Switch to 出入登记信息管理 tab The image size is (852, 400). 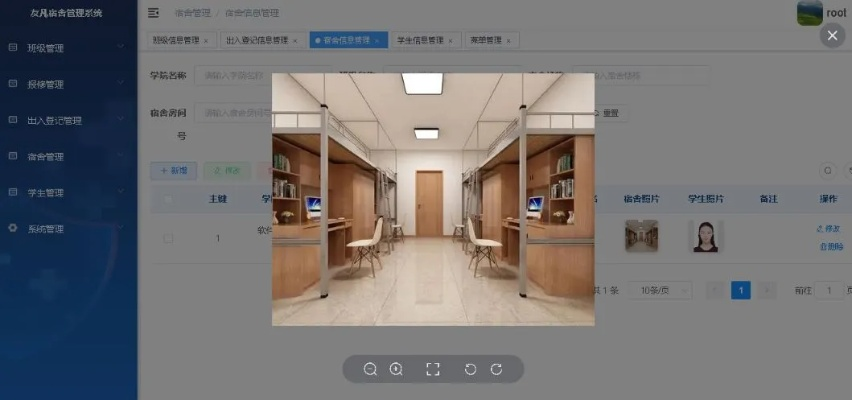click(261, 41)
